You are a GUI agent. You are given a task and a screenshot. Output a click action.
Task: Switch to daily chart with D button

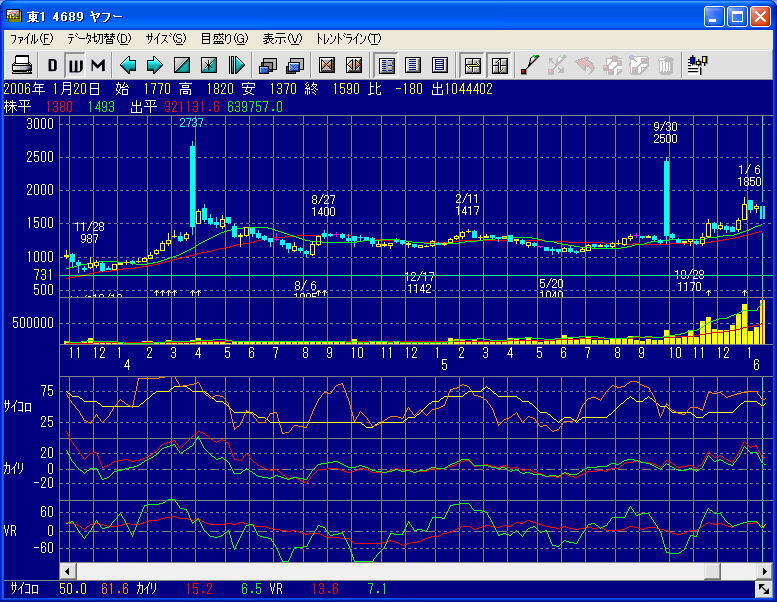click(52, 65)
